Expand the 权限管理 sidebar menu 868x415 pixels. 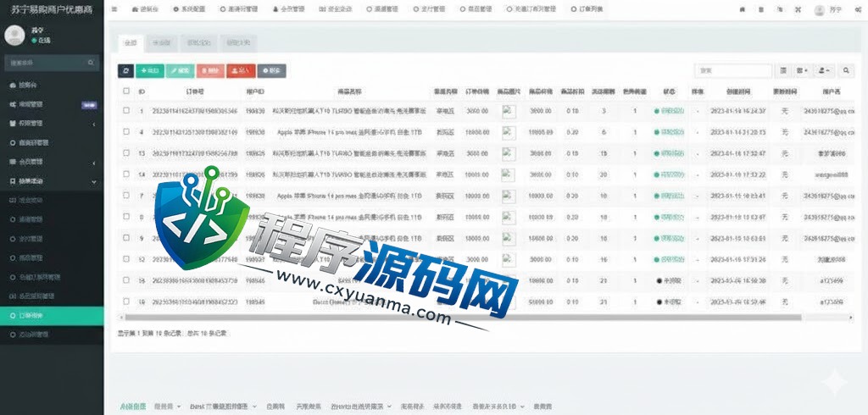click(x=52, y=124)
